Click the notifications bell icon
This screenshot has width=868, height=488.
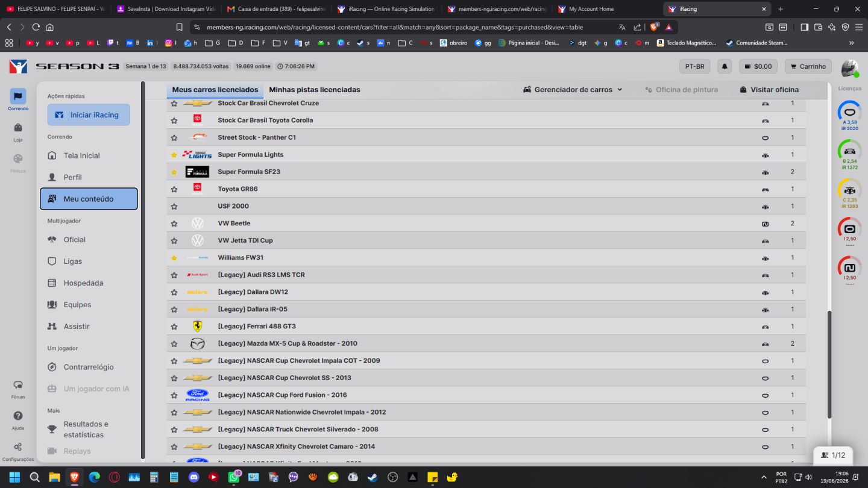pos(725,66)
